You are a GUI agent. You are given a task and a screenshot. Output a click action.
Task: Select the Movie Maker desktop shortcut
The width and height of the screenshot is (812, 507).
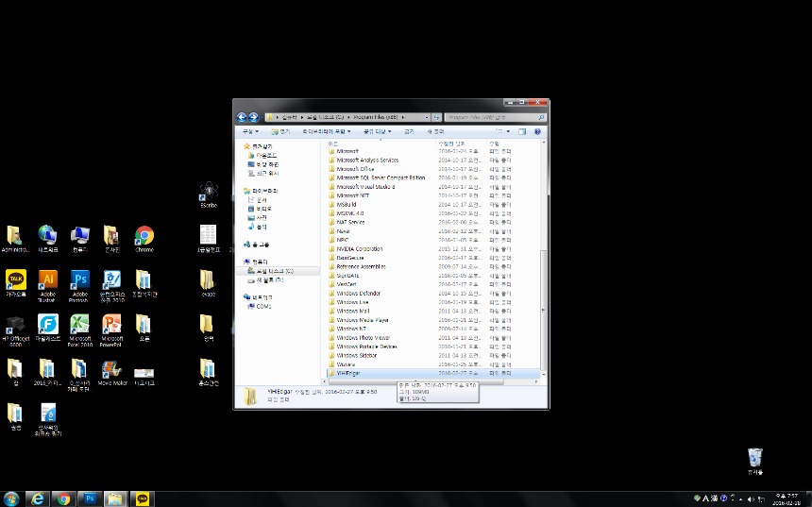pyautogui.click(x=111, y=372)
